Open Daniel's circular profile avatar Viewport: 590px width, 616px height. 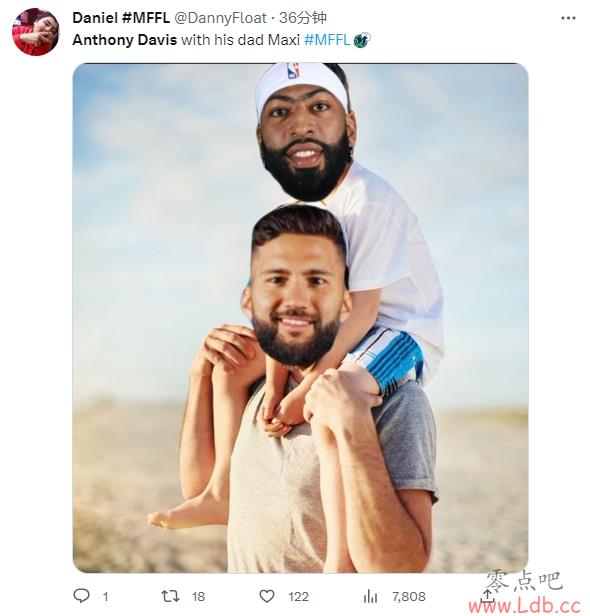coord(36,31)
